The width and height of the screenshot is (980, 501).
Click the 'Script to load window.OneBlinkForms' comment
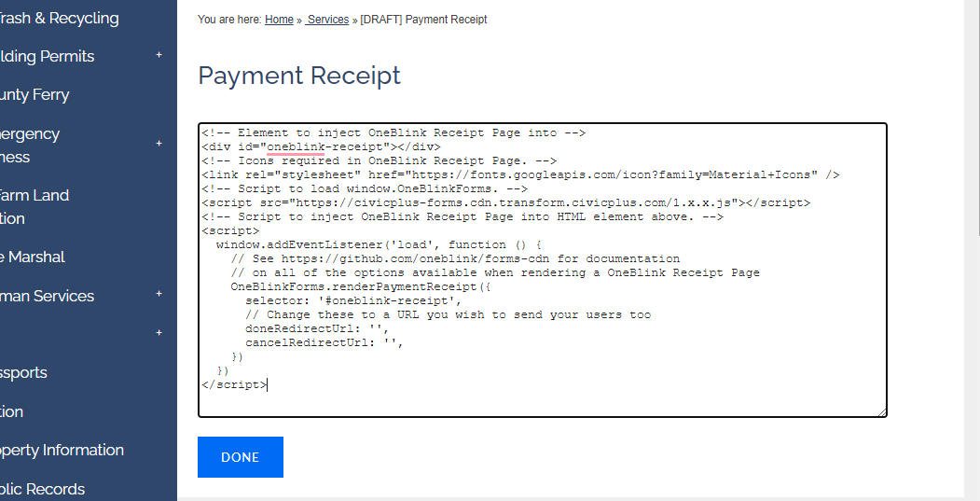(365, 188)
